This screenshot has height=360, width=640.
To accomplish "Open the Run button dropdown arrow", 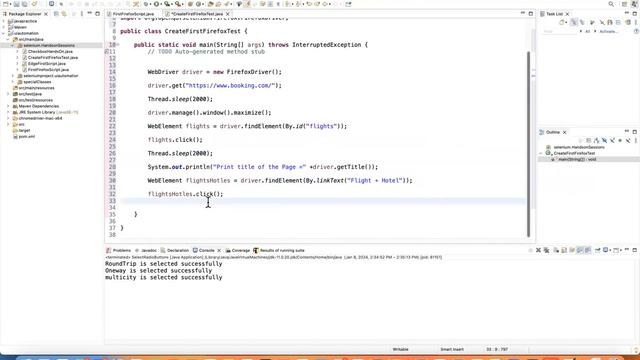I will (x=162, y=4).
